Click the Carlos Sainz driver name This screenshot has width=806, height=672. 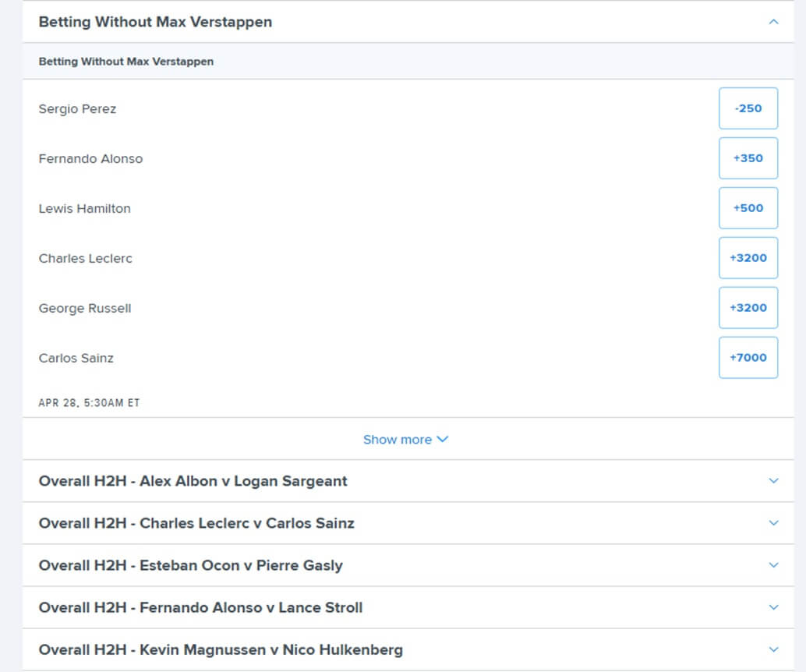[76, 359]
